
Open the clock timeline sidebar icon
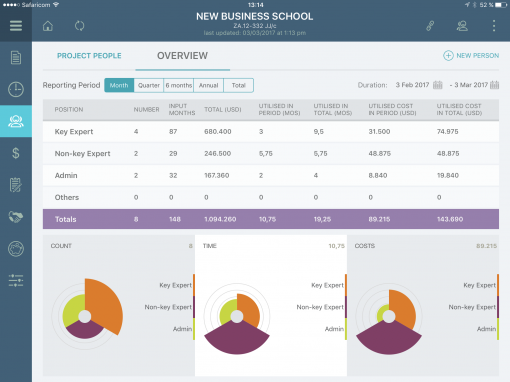pyautogui.click(x=16, y=89)
